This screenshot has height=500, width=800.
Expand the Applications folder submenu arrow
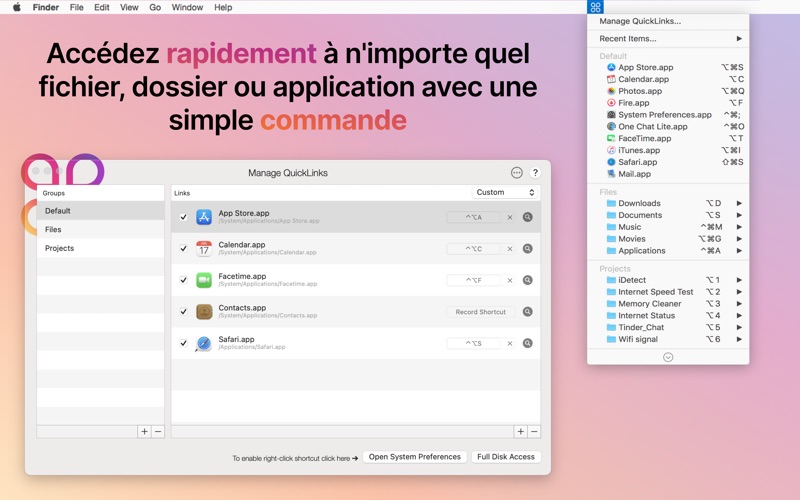739,251
